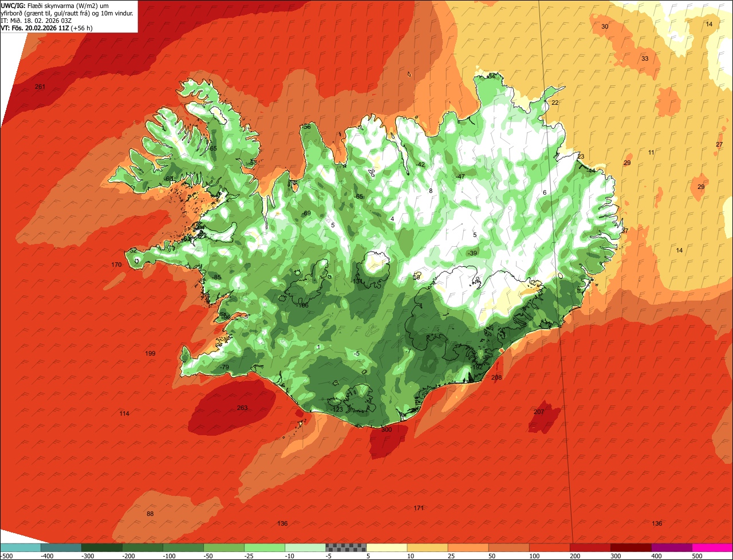The image size is (733, 560).
Task: Click the 37 value off the eastern fjords
Action: pos(625,231)
